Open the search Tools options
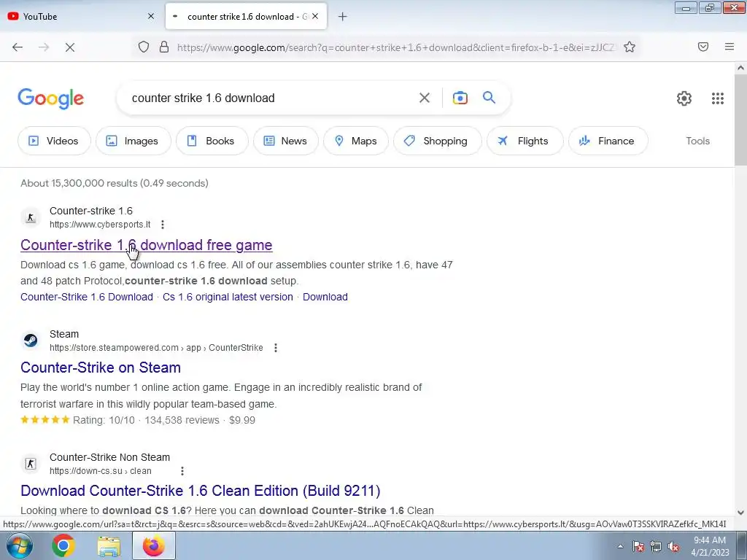This screenshot has width=747, height=560. coord(697,141)
